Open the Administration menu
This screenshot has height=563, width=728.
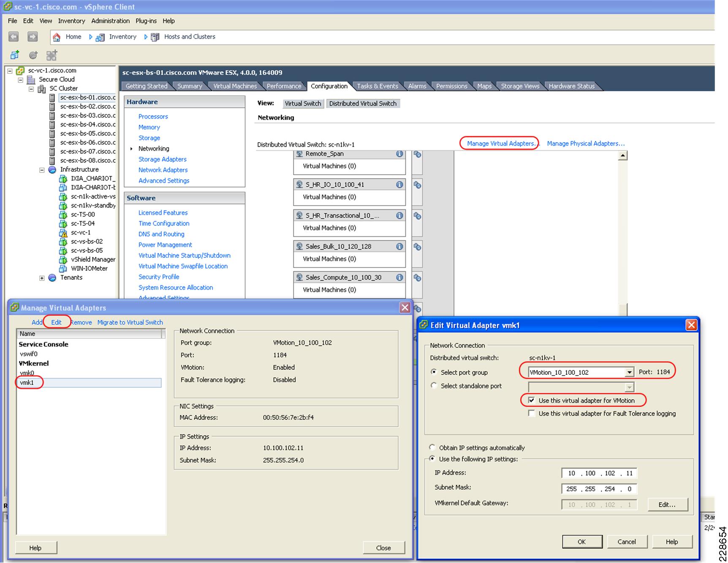[110, 21]
